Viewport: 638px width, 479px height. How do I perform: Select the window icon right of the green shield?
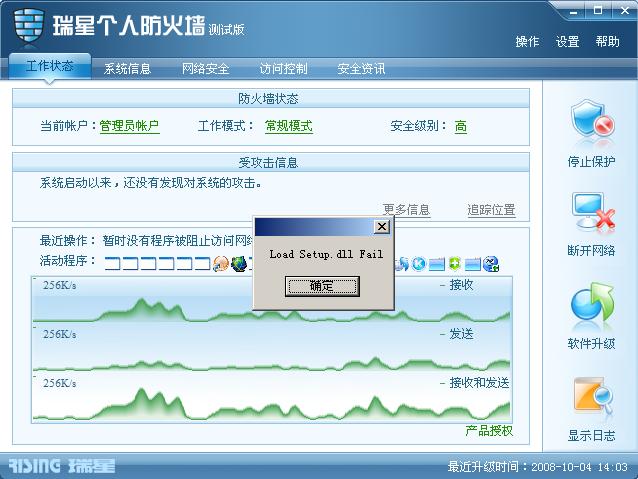tap(472, 264)
